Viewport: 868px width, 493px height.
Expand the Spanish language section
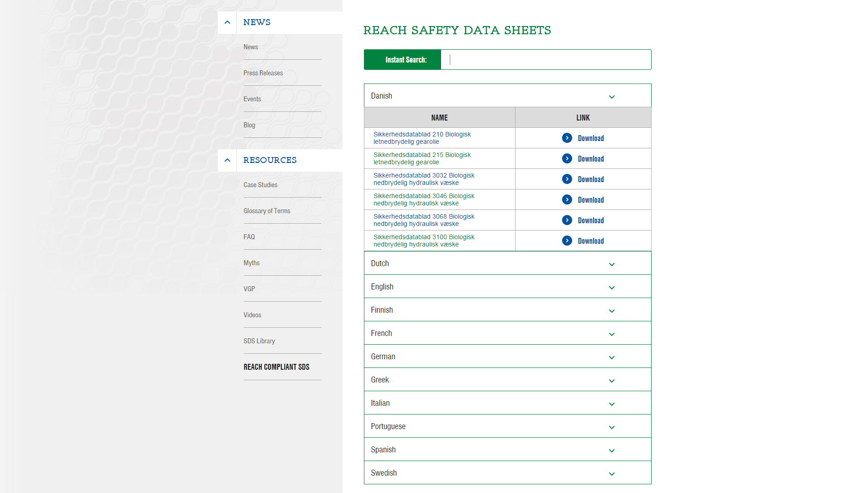click(x=507, y=449)
